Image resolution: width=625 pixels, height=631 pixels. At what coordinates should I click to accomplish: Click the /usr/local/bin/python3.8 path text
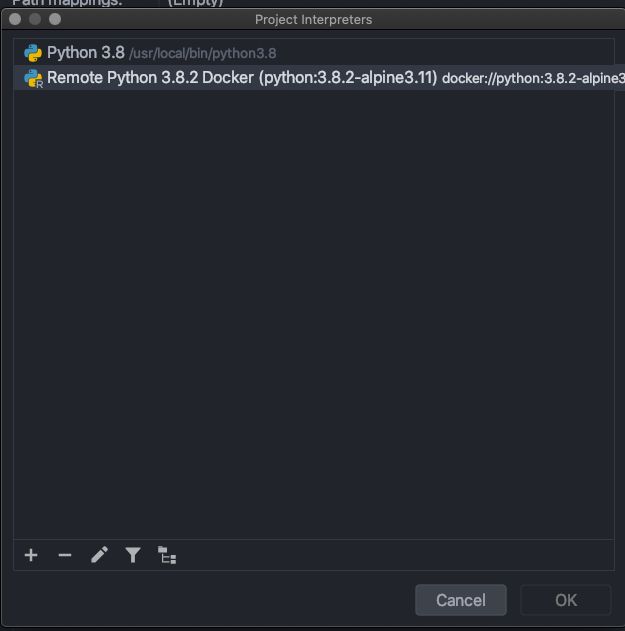click(x=202, y=54)
